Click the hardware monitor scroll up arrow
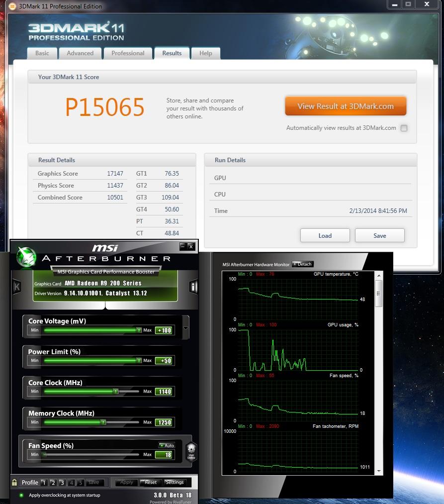 click(379, 276)
